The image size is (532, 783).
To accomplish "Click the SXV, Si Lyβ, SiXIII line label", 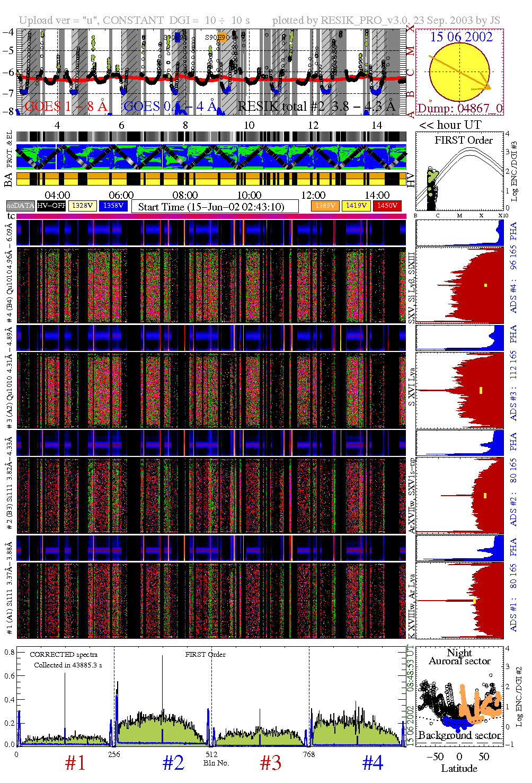I will [412, 287].
